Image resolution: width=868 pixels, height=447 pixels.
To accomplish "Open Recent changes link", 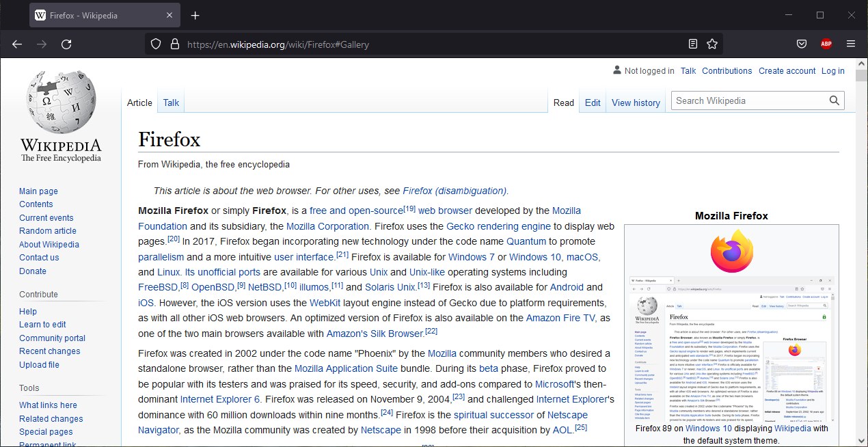I will 49,351.
